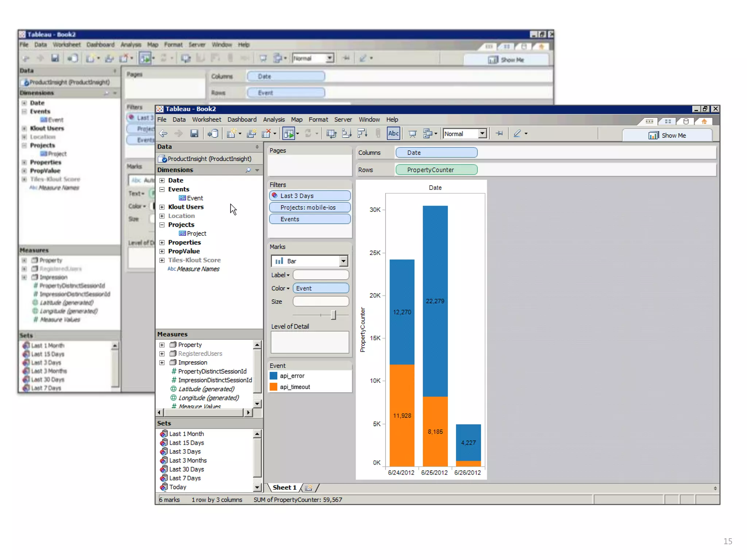Click the Sort descending toolbar icon

[x=362, y=134]
